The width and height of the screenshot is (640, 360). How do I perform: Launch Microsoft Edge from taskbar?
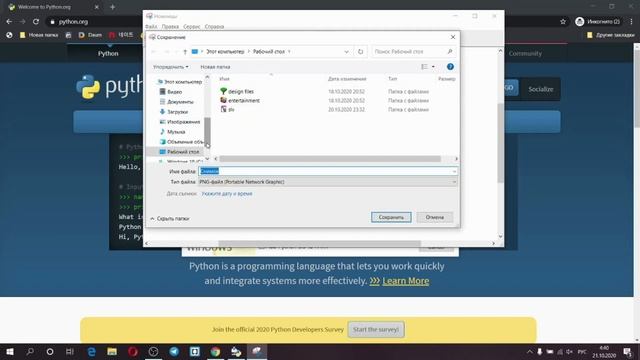coord(91,351)
